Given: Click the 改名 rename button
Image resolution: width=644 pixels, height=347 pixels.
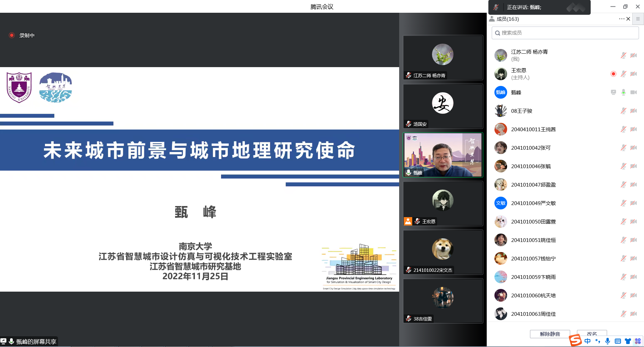Looking at the screenshot, I should [x=592, y=333].
